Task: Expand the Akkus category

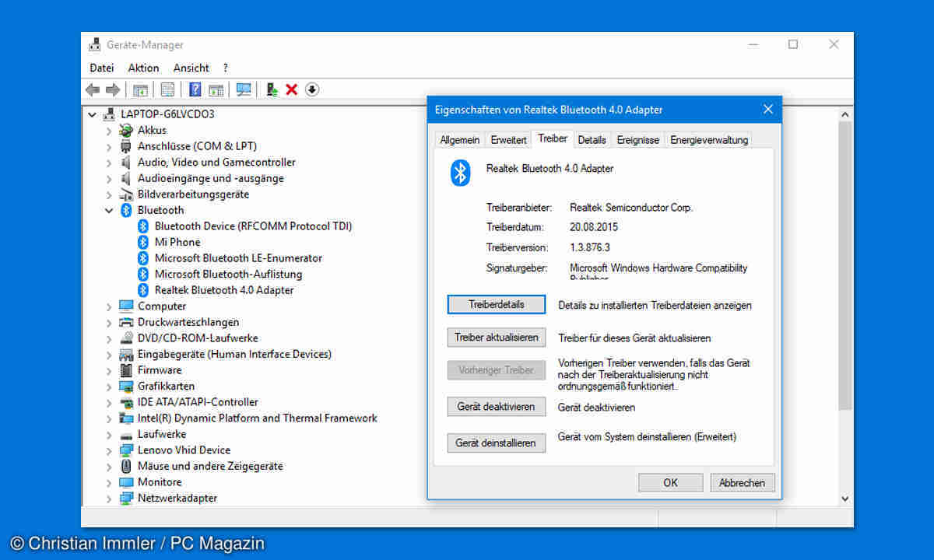Action: coord(109,131)
